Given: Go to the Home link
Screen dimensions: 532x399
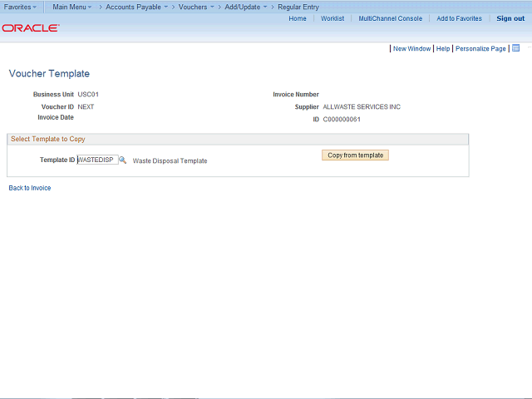Looking at the screenshot, I should tap(298, 18).
